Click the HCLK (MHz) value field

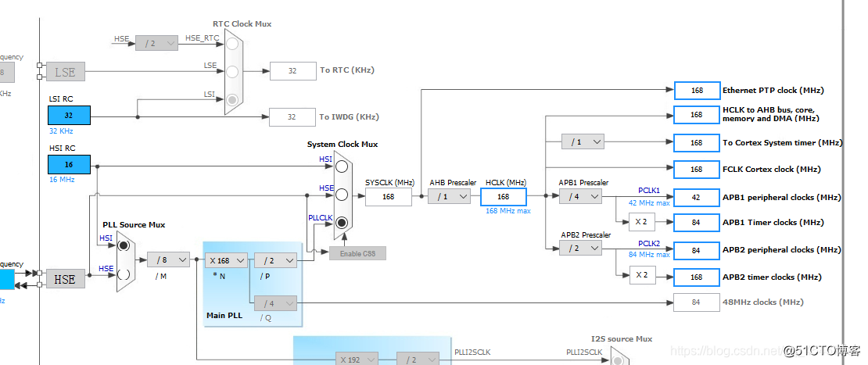point(504,196)
